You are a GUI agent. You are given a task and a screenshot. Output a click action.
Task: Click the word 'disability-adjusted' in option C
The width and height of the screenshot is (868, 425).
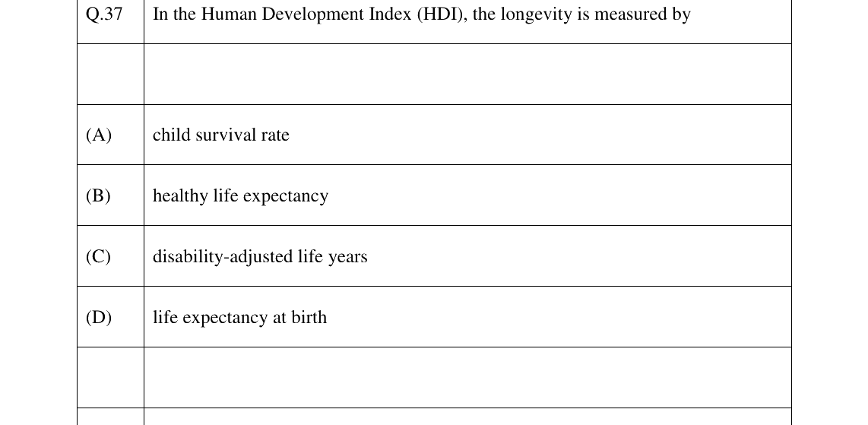tap(223, 257)
